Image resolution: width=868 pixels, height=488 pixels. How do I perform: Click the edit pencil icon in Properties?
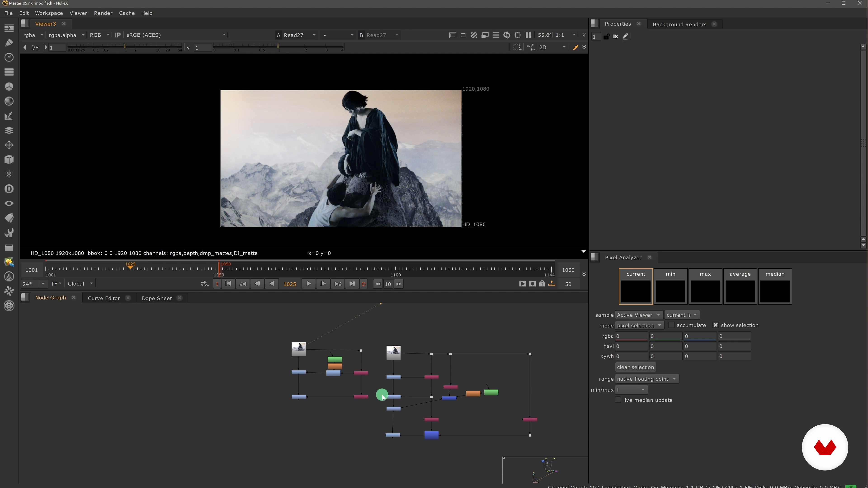pos(625,36)
